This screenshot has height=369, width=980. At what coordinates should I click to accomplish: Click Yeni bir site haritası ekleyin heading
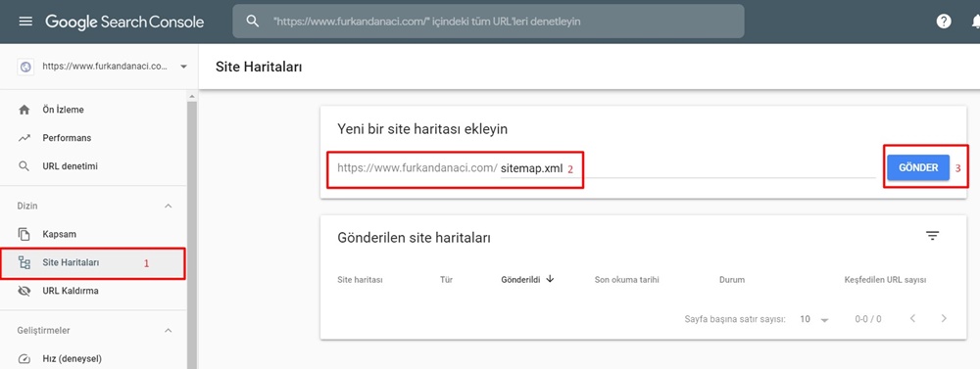click(x=422, y=129)
